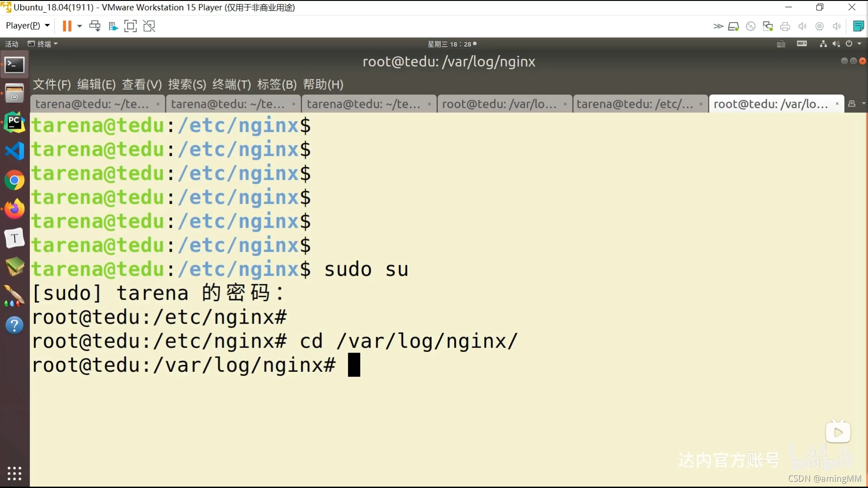
Task: Toggle the VMware network adapter connection
Action: 768,26
